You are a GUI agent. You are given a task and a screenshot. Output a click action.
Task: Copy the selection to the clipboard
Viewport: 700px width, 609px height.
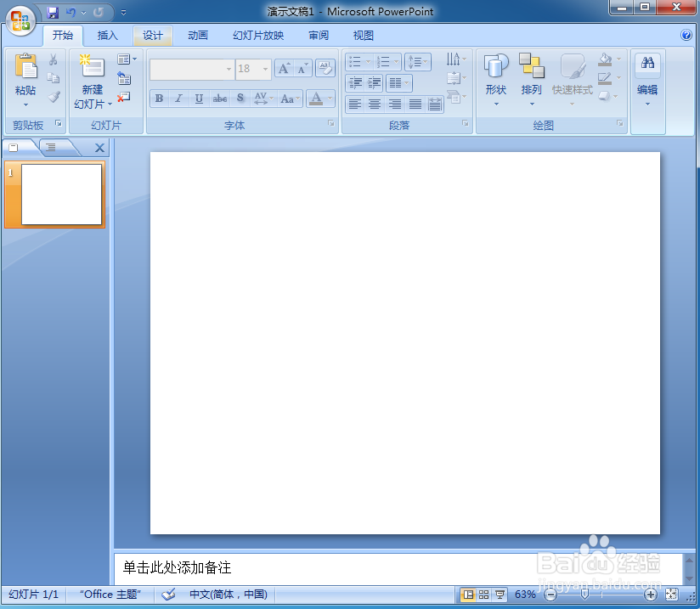pos(54,78)
